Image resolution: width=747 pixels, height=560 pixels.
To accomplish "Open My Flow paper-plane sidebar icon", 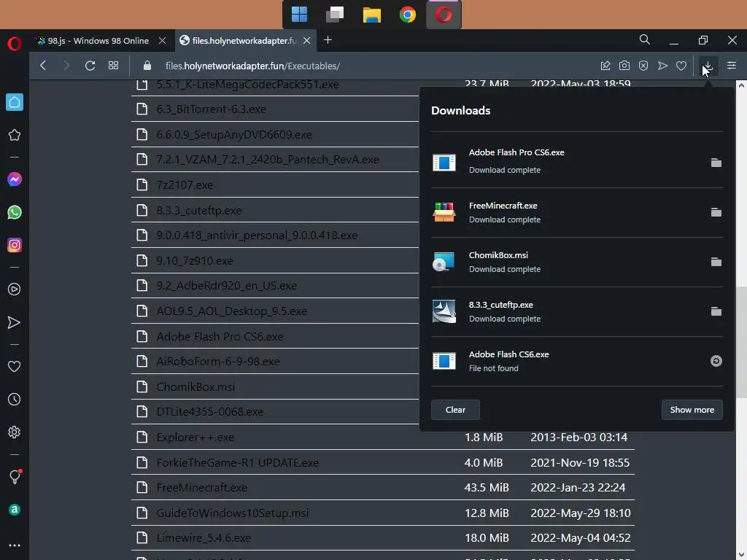I will coord(15,322).
